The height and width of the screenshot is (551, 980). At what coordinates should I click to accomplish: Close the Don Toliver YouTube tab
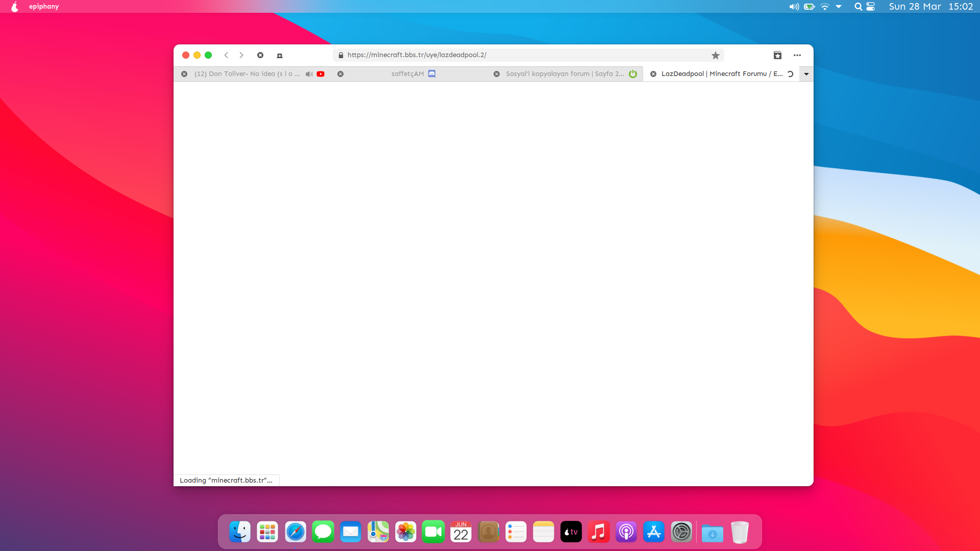(184, 74)
